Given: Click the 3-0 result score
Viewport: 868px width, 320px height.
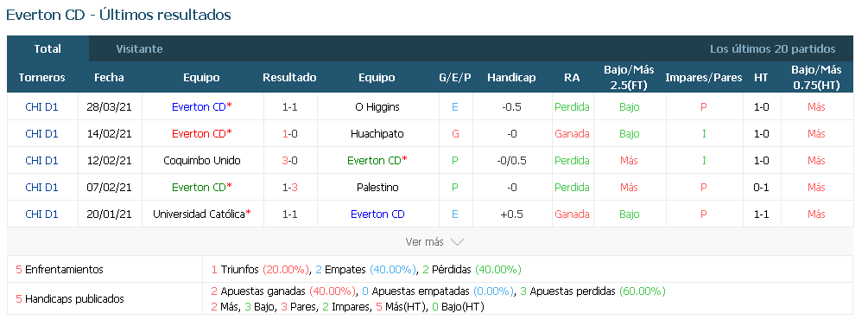Looking at the screenshot, I should (x=289, y=160).
